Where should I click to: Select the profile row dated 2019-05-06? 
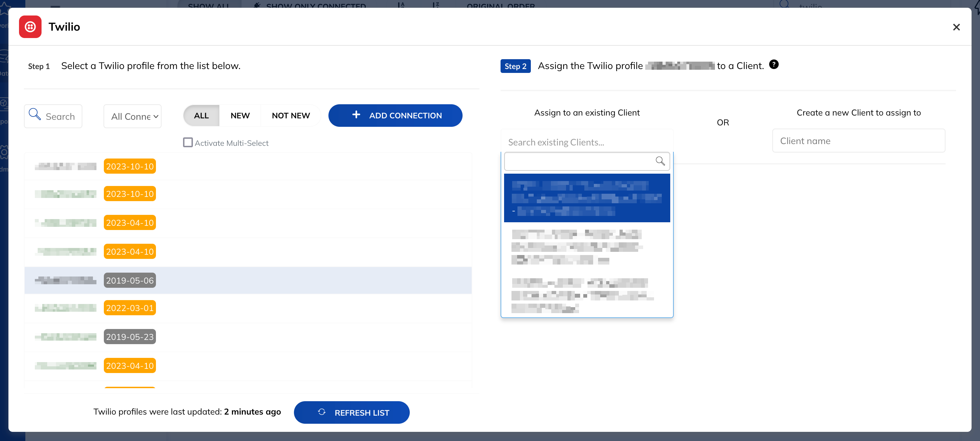pos(248,280)
